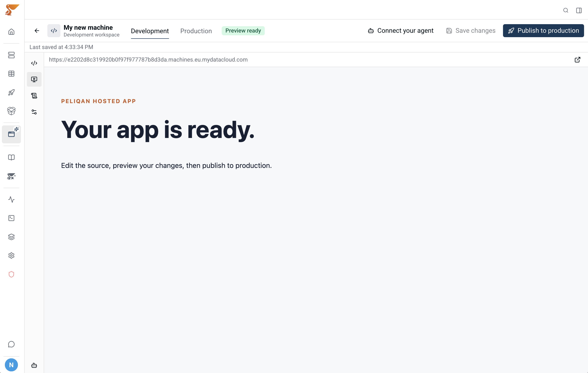Screen dimensions: 588x373
Task: Open the table grid icon in sidebar
Action: pos(11,74)
